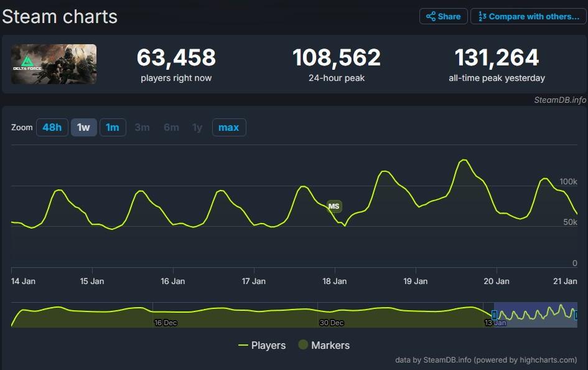Open the Delta Force game thumbnail

pos(54,64)
